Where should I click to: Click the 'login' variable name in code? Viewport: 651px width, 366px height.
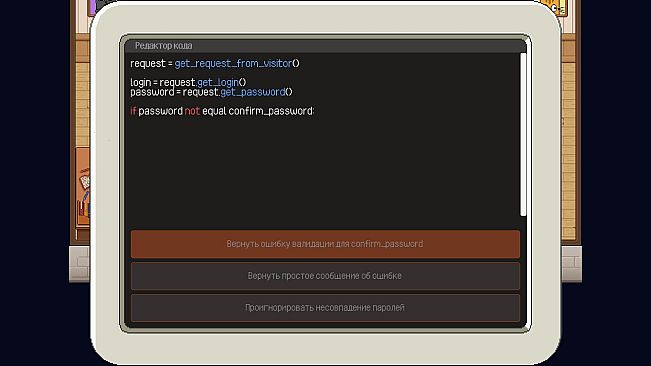140,83
